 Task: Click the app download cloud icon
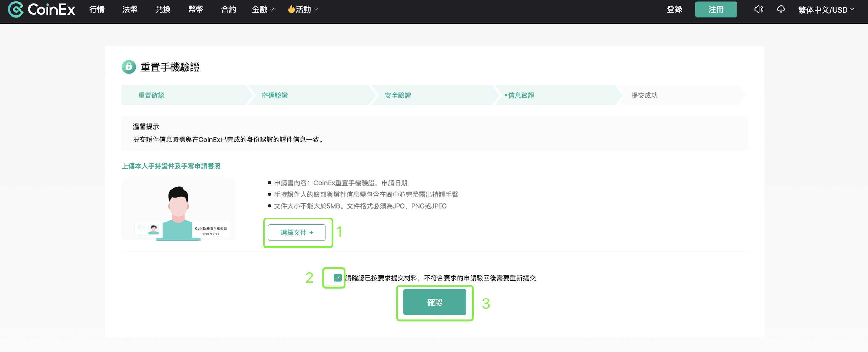coord(781,9)
